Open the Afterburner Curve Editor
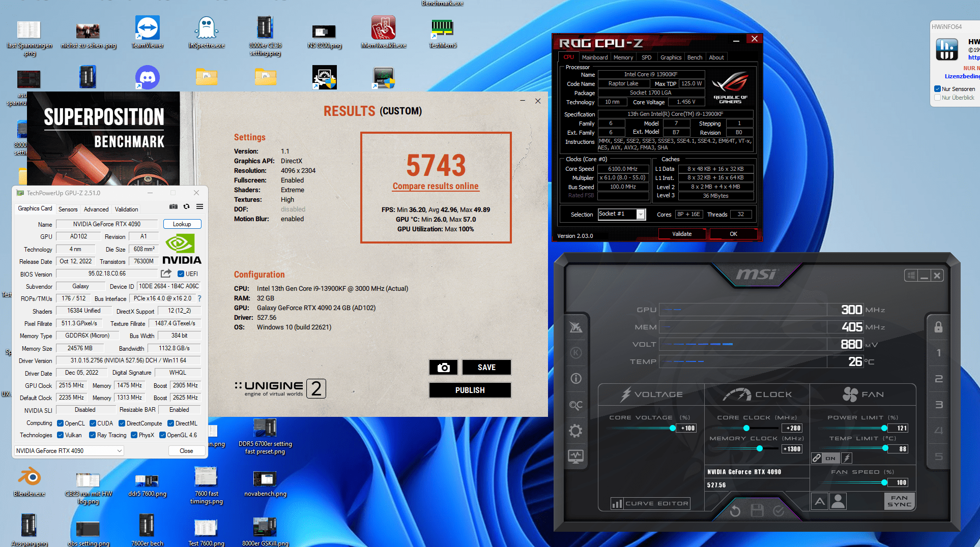This screenshot has width=980, height=547. coord(651,504)
